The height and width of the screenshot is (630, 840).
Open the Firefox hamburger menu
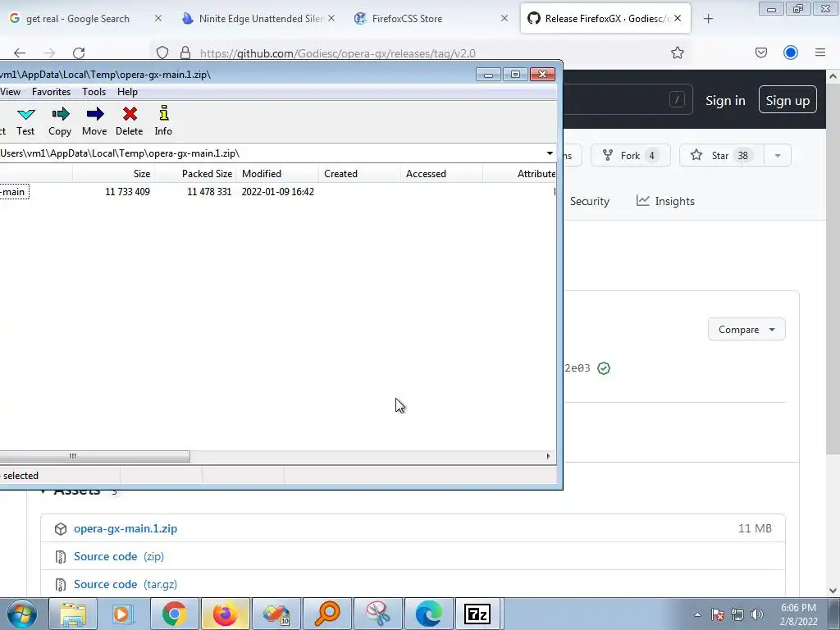(x=819, y=52)
